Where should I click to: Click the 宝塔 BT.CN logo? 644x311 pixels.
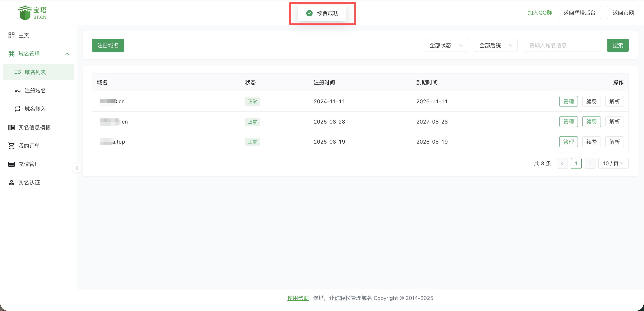(x=32, y=13)
